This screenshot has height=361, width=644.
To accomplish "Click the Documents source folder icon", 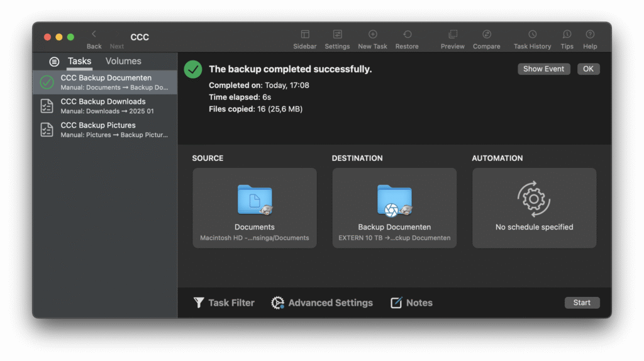I will (255, 199).
